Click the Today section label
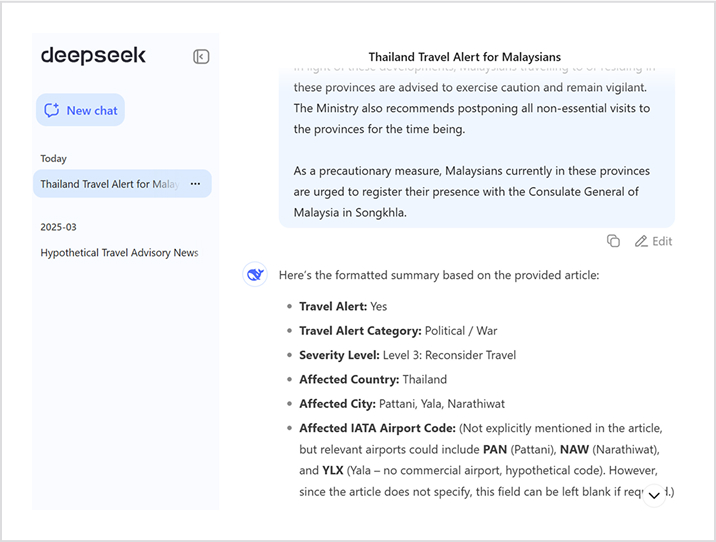The height and width of the screenshot is (542, 716). pos(53,158)
